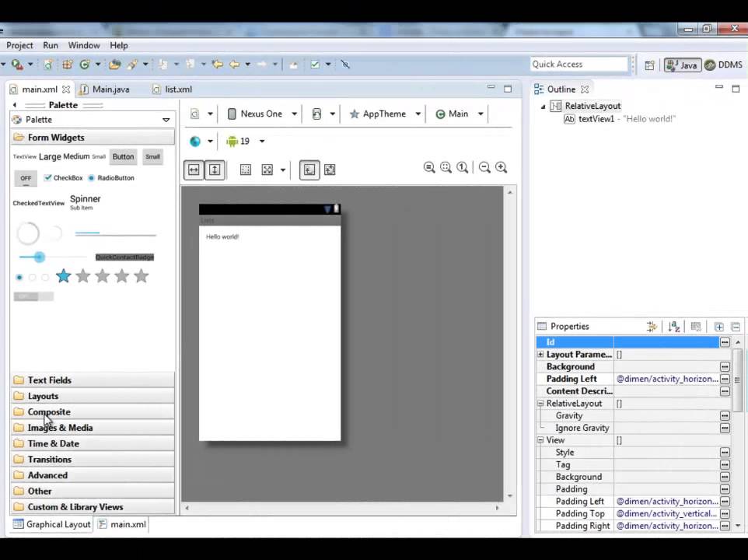Click the Back navigation arrow in toolbar

[234, 65]
